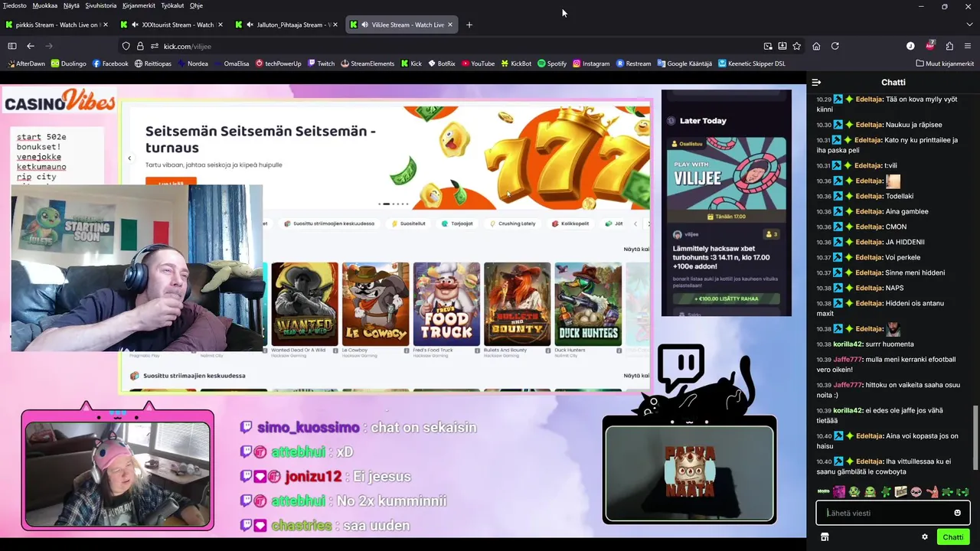Open the YouTube bookmark
Image resolution: width=980 pixels, height=551 pixels.
pyautogui.click(x=478, y=64)
